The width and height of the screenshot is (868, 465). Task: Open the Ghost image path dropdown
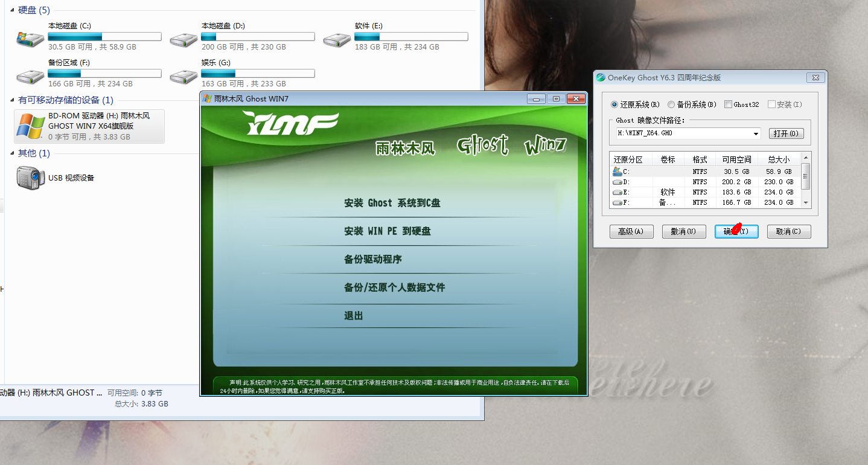pos(756,133)
